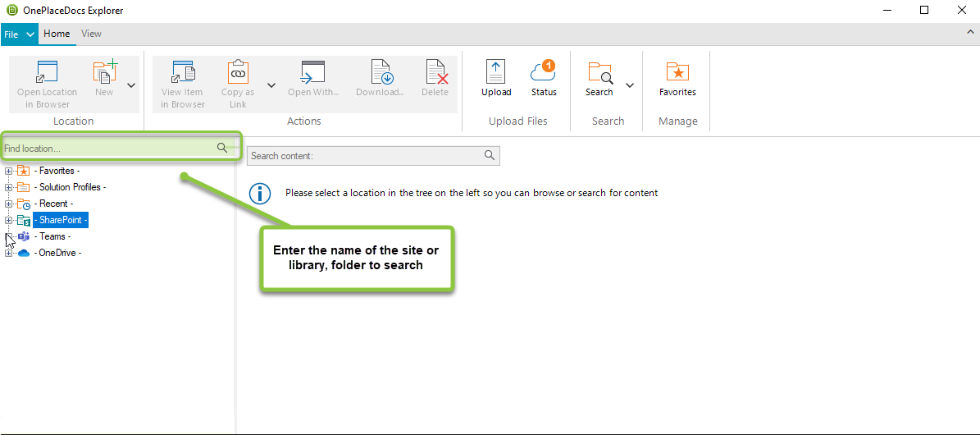The image size is (980, 435).
Task: Select the SharePoint tree item
Action: tap(61, 220)
